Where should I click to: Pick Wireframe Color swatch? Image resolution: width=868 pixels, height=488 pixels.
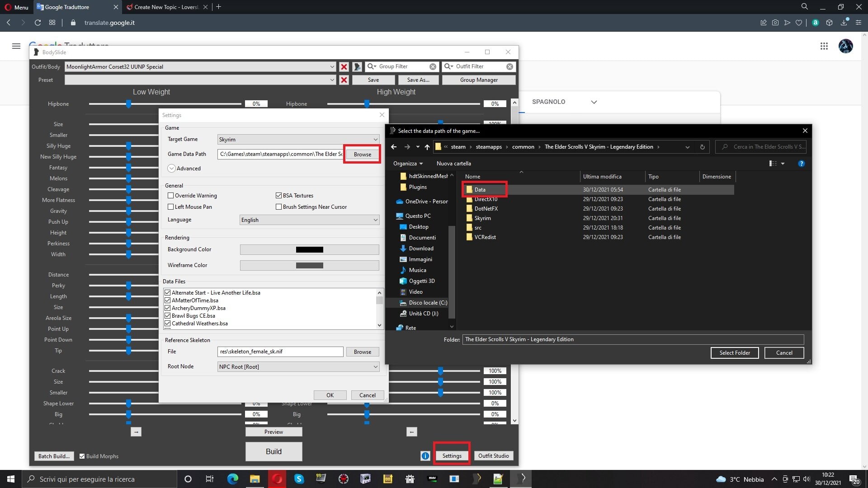pyautogui.click(x=309, y=266)
